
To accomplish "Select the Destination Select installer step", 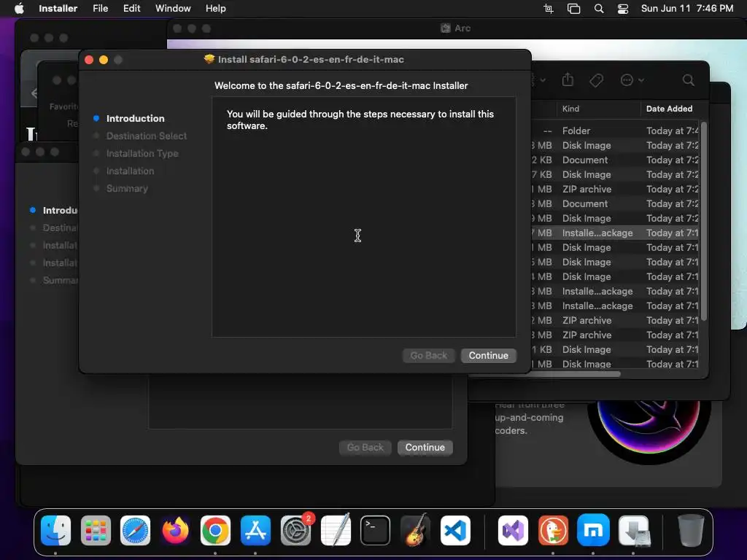I will coord(146,136).
